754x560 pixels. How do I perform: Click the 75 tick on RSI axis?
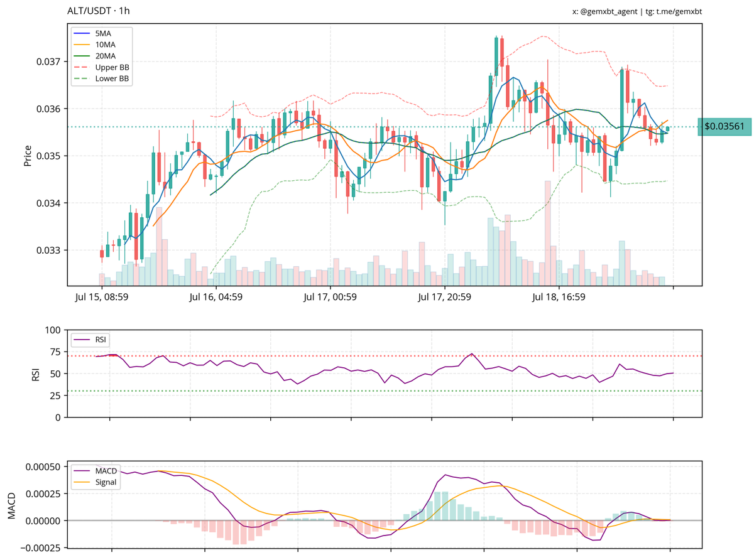click(x=57, y=352)
